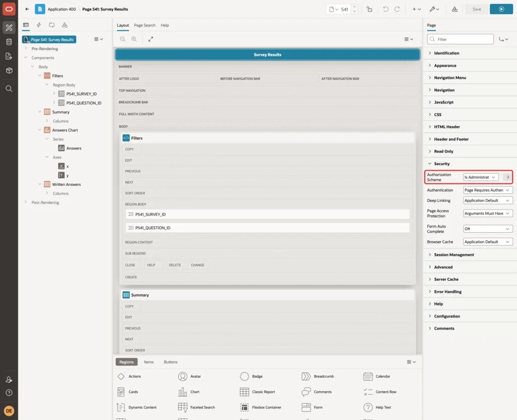Click the search magnifier in the sidebar
The width and height of the screenshot is (517, 420).
pyautogui.click(x=9, y=89)
